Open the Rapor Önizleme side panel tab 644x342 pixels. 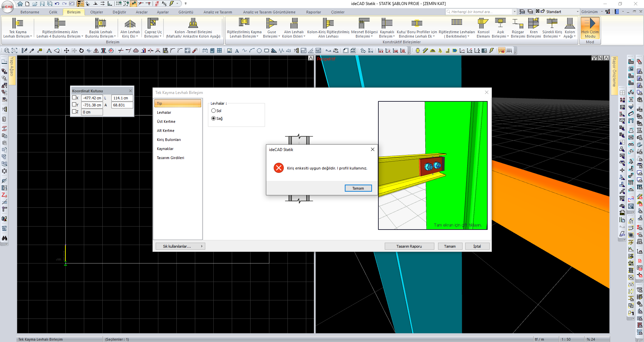pos(614,76)
